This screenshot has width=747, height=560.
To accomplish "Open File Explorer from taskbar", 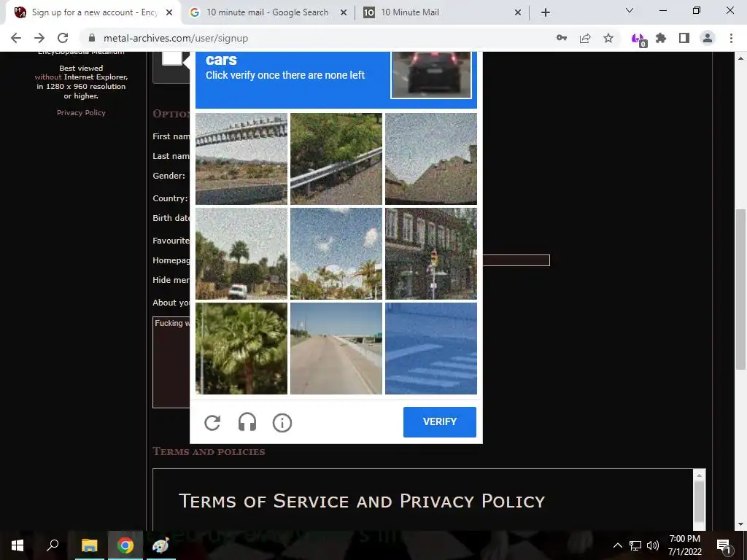I will [x=89, y=545].
